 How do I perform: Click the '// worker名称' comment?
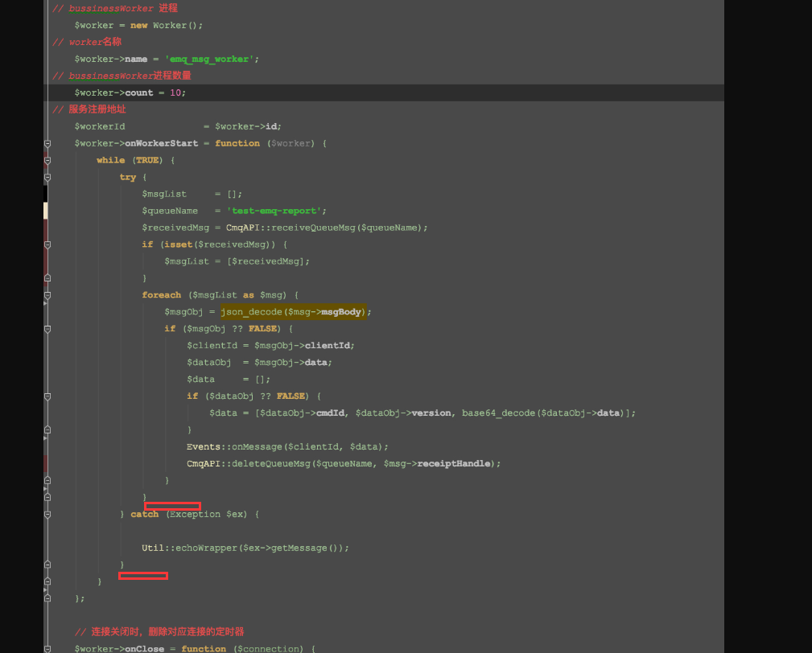pos(87,42)
